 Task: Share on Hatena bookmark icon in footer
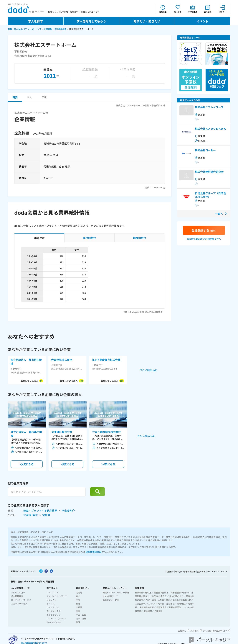coord(51,571)
